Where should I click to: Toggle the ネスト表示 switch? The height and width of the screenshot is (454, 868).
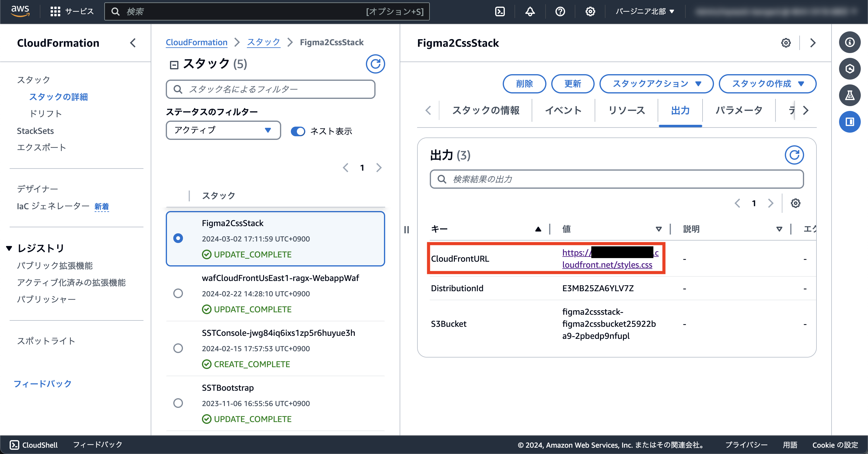coord(298,131)
